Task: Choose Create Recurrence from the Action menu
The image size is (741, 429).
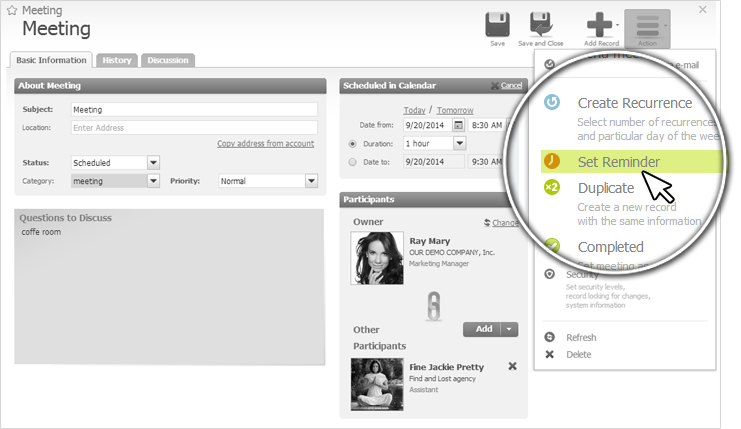Action: pos(635,103)
